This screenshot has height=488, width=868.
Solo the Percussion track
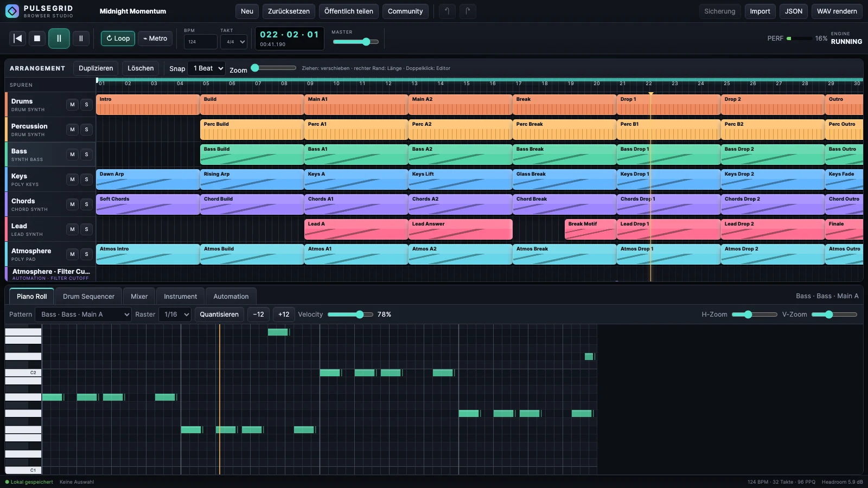tap(86, 130)
